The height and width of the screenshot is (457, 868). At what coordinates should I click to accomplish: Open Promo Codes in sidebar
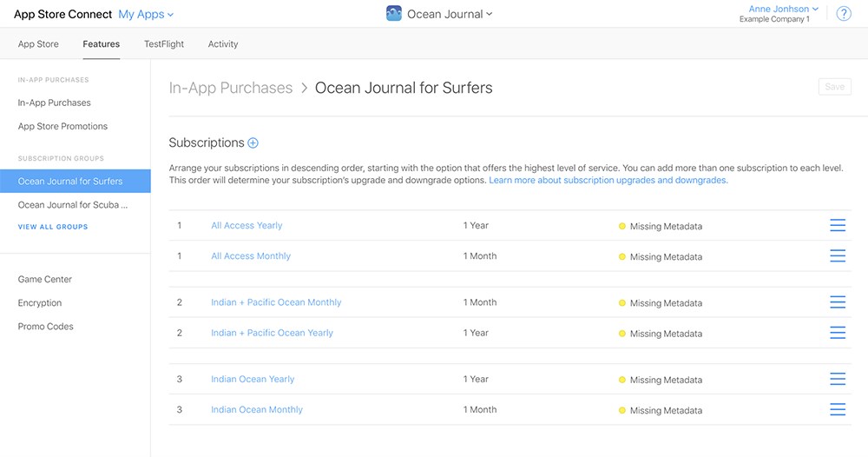click(45, 327)
